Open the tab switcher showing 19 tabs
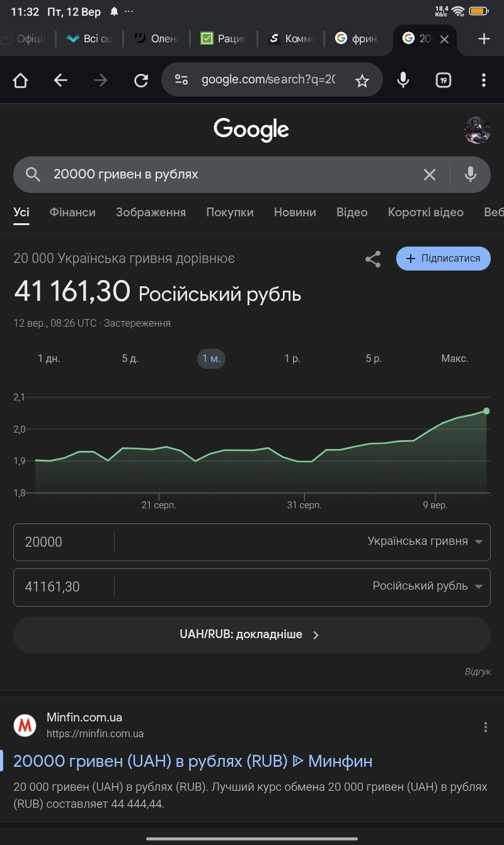This screenshot has height=845, width=504. click(x=444, y=80)
